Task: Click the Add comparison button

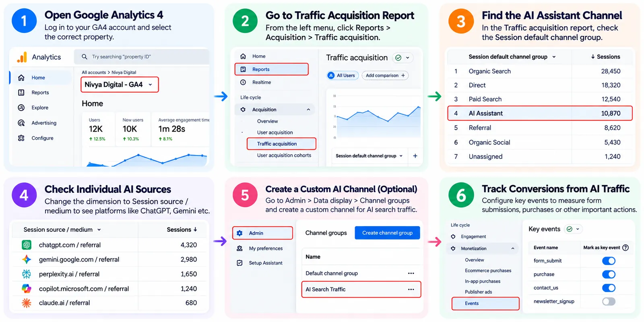Action: (385, 75)
